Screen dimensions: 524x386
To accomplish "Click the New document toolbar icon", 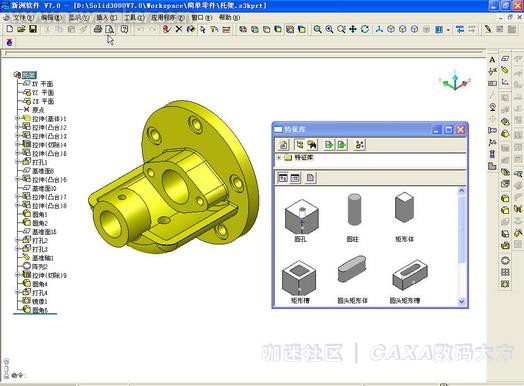I will pos(10,29).
